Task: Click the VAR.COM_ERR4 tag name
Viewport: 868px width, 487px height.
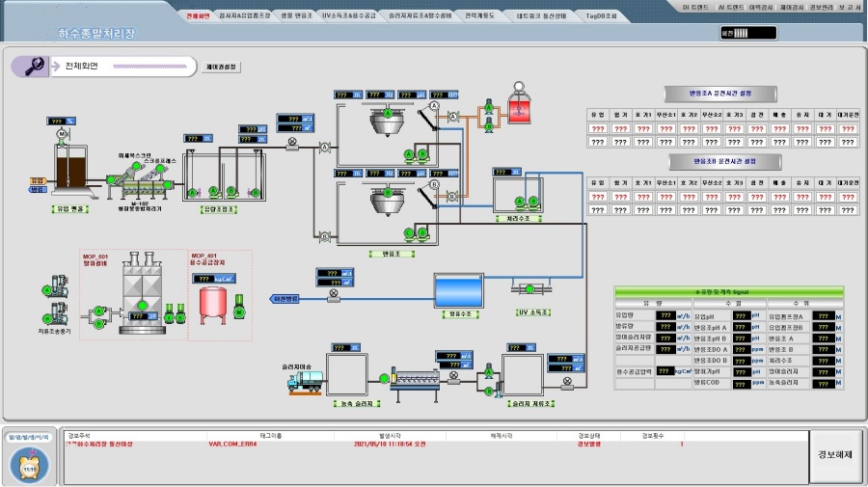Action: tap(232, 444)
